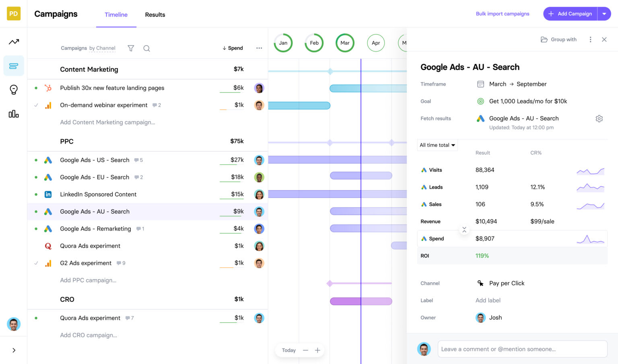The width and height of the screenshot is (618, 364).
Task: Collapse the metrics with chevron toggle
Action: [464, 230]
